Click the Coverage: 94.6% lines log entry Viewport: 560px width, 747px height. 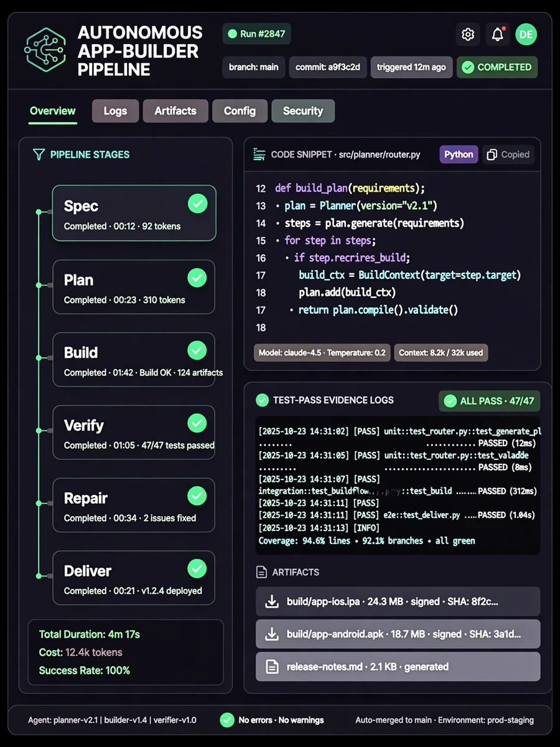coord(366,541)
